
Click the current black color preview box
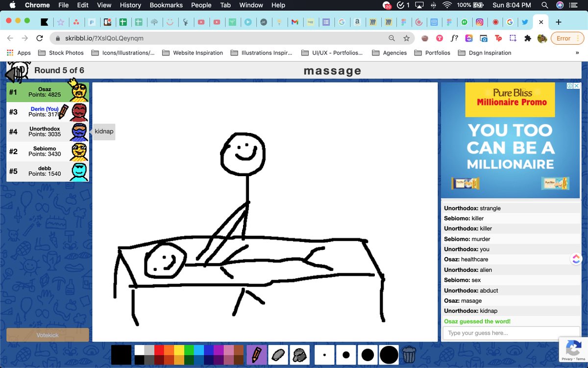121,355
